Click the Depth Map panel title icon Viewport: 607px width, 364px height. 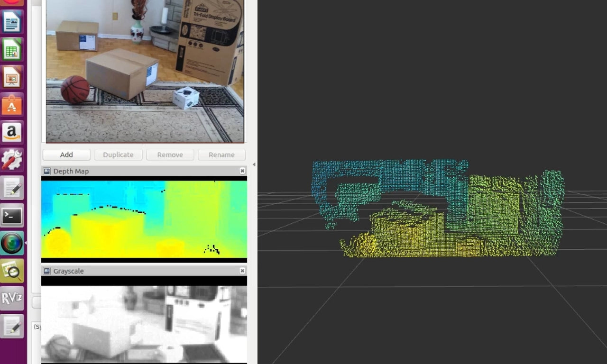pyautogui.click(x=46, y=171)
